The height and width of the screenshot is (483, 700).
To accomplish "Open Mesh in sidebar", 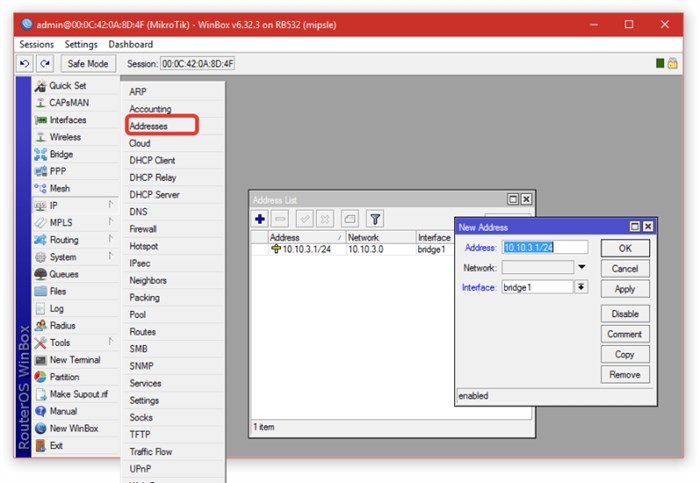I will [76, 188].
